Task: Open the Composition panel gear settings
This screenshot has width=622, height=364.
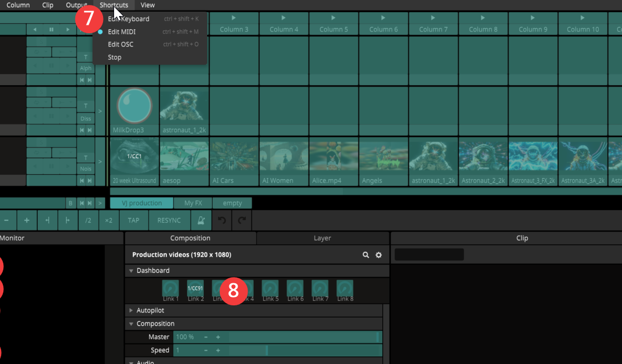Action: (x=379, y=255)
